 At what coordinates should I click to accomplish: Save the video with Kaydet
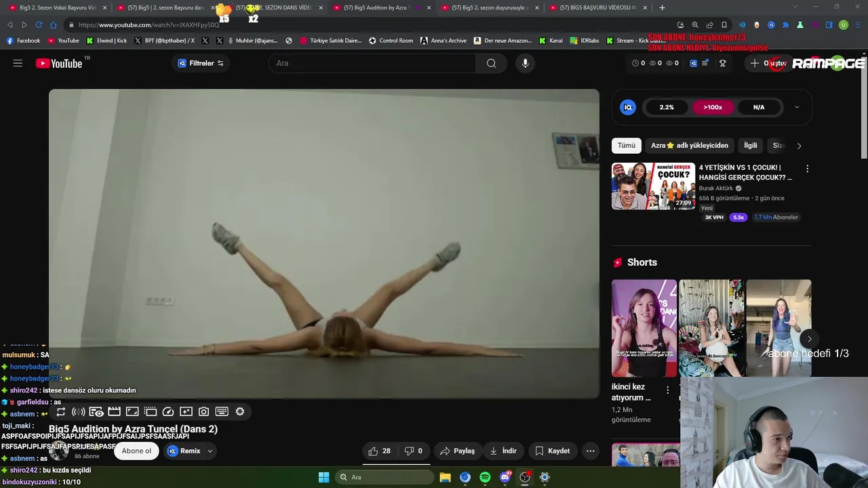coord(552,451)
